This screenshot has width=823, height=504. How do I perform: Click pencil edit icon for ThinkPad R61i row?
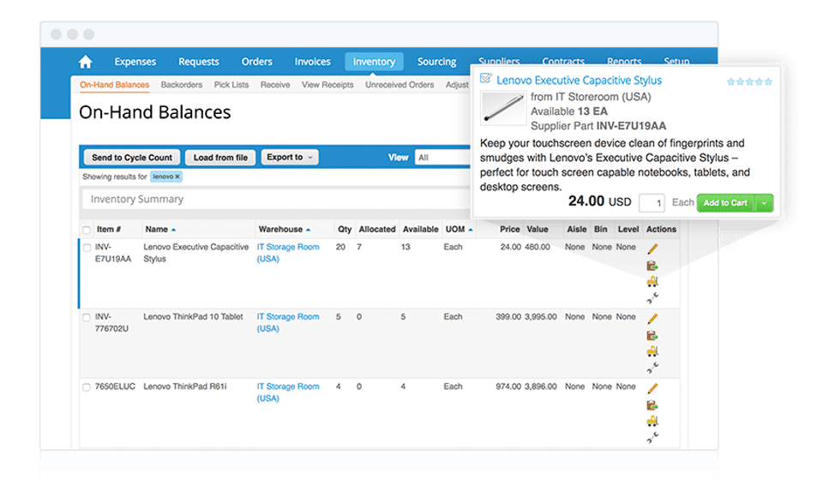click(652, 388)
